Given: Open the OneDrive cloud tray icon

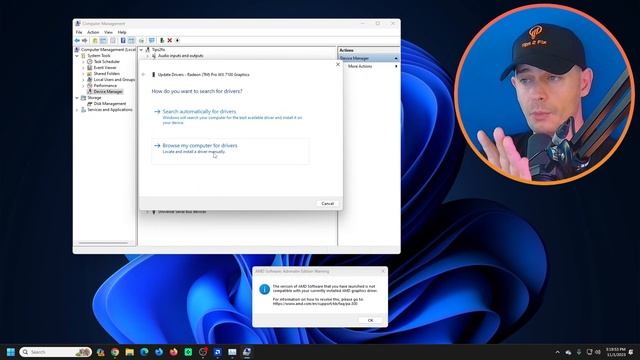Looking at the screenshot, I should click(x=568, y=352).
